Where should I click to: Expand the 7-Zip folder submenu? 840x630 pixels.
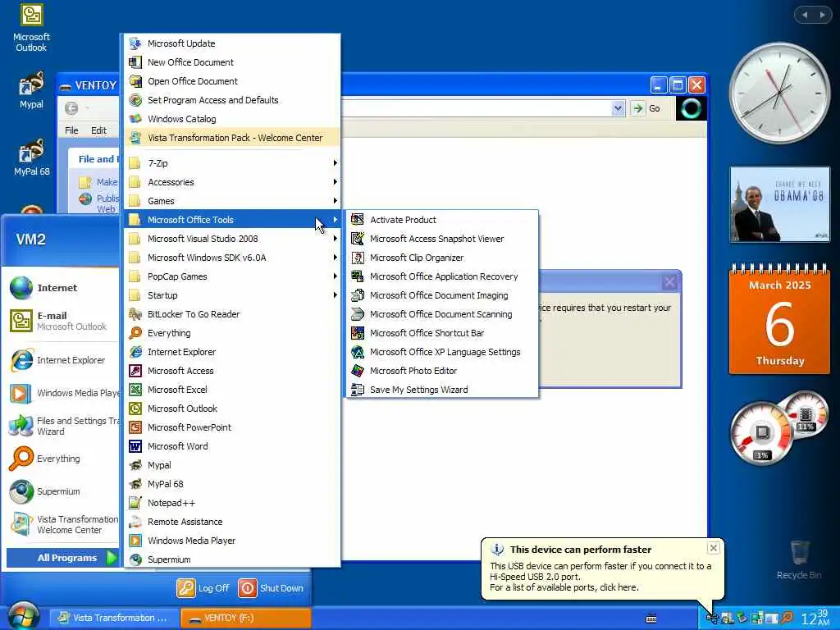point(232,163)
